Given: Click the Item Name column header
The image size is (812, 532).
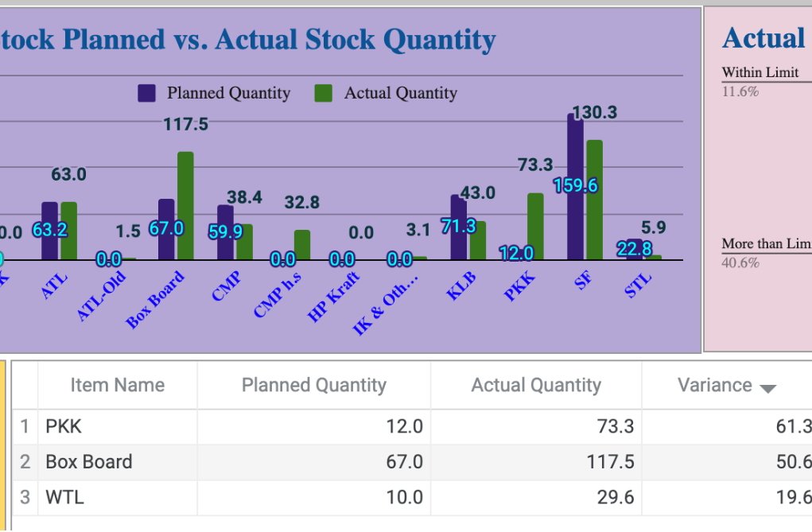Looking at the screenshot, I should (117, 385).
